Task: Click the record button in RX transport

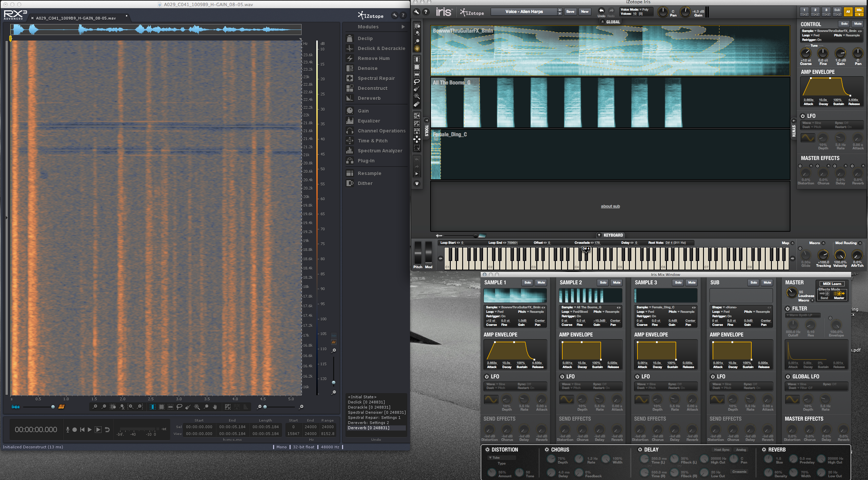Action: [x=74, y=430]
